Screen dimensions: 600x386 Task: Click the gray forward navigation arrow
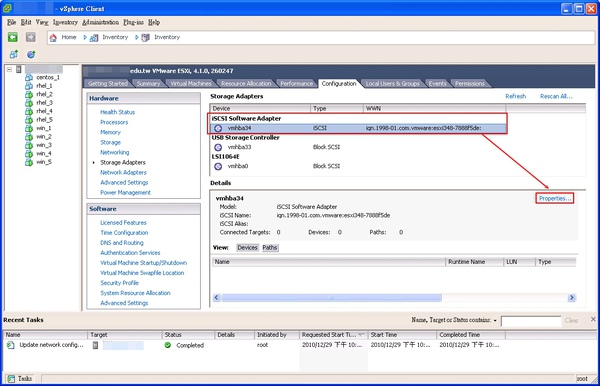(x=31, y=37)
